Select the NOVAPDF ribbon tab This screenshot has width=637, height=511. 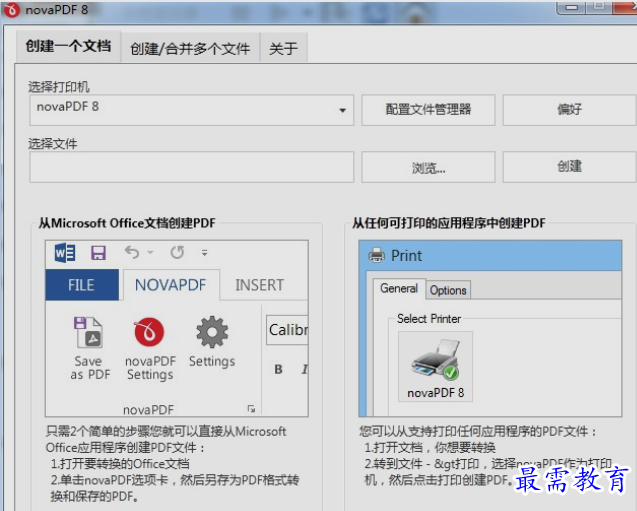coord(171,285)
